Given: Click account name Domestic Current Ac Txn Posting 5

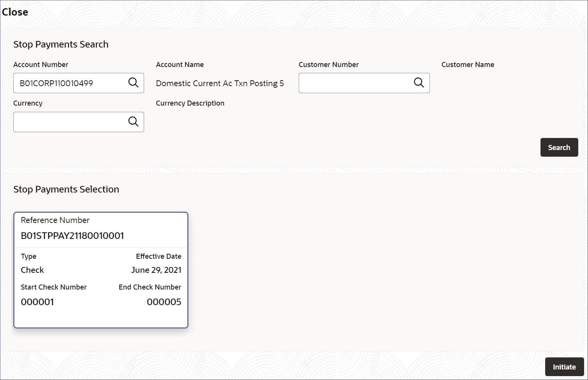Looking at the screenshot, I should 220,83.
